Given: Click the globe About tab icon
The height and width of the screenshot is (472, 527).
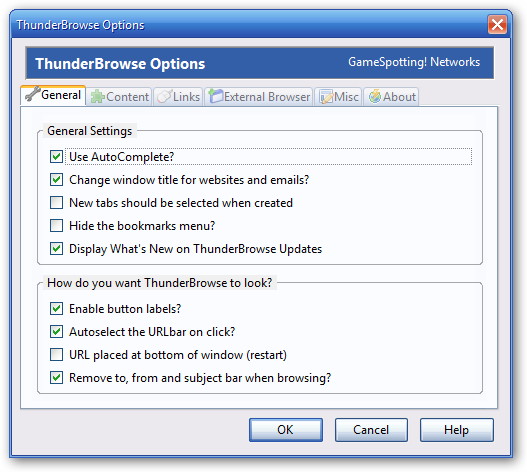Looking at the screenshot, I should point(375,97).
